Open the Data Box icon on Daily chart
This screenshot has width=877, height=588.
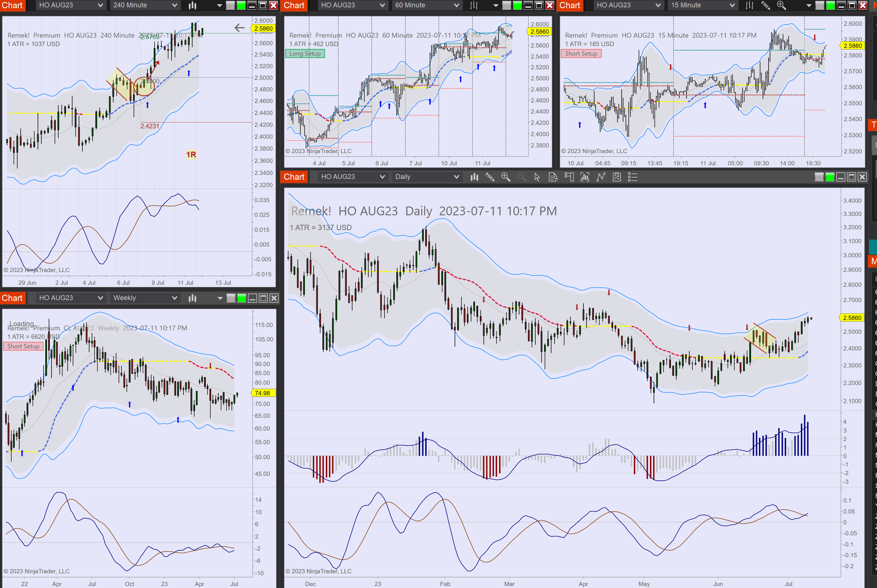click(553, 177)
